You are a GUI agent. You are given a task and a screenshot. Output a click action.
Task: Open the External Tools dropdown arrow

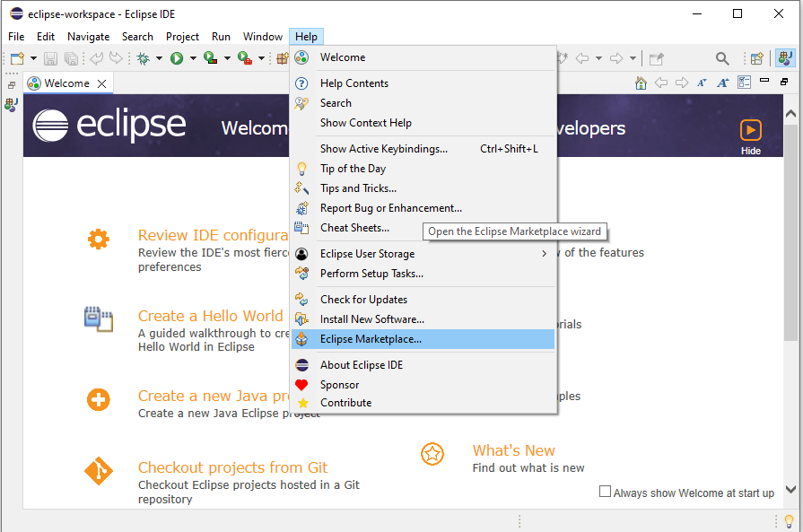(x=261, y=58)
